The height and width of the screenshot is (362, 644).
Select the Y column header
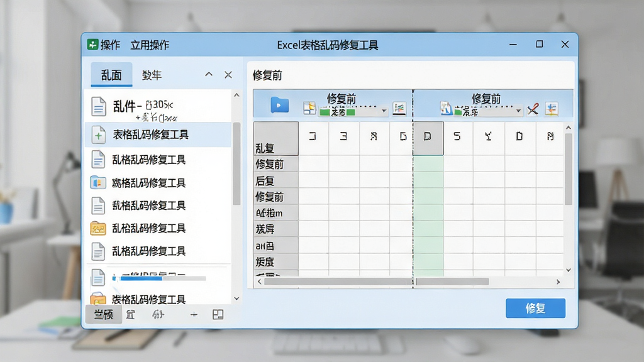pos(489,138)
